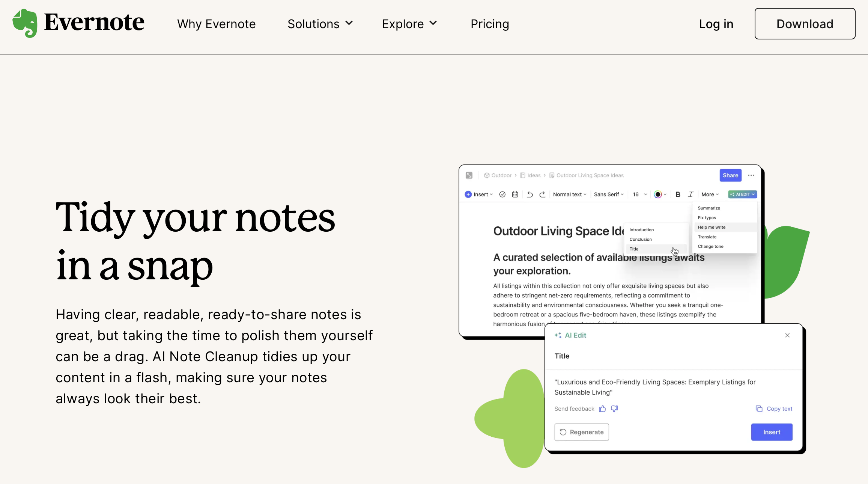Click the undo arrow icon
This screenshot has width=868, height=484.
coord(530,195)
